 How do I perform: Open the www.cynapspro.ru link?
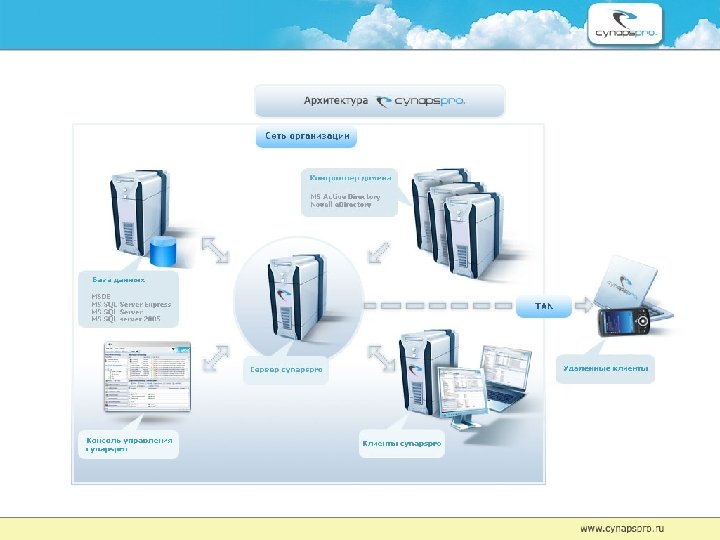point(622,529)
